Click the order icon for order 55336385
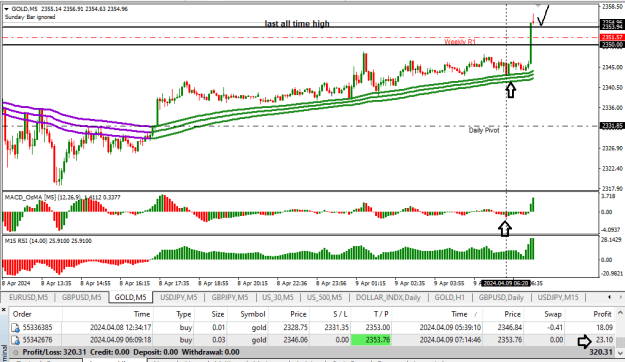Image resolution: width=625 pixels, height=362 pixels. coord(15,328)
